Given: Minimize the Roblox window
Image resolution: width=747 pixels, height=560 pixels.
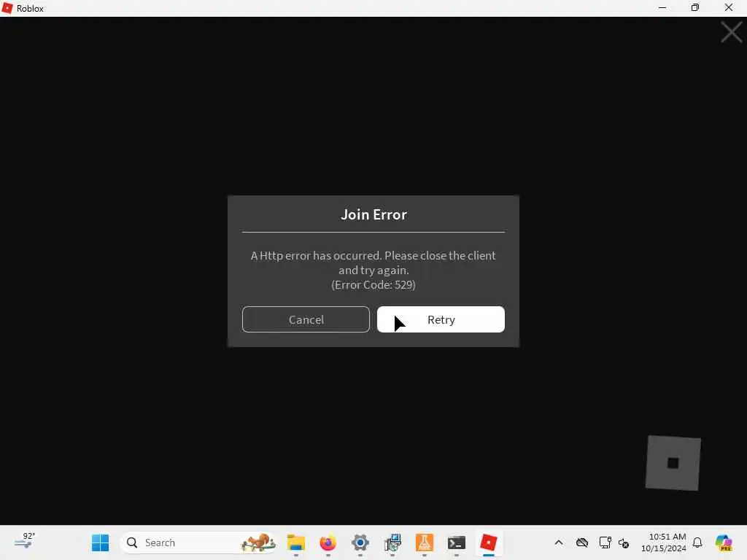Looking at the screenshot, I should coord(662,7).
